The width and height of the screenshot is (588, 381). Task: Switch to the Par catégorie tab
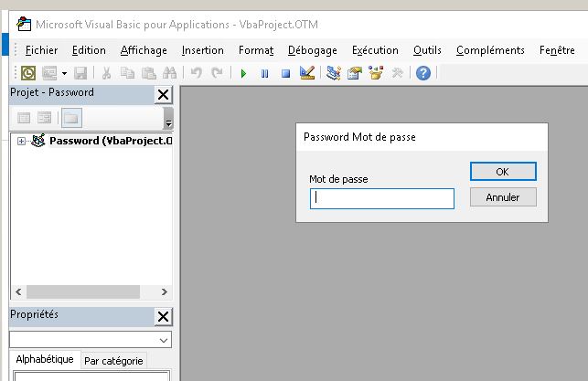pos(113,361)
